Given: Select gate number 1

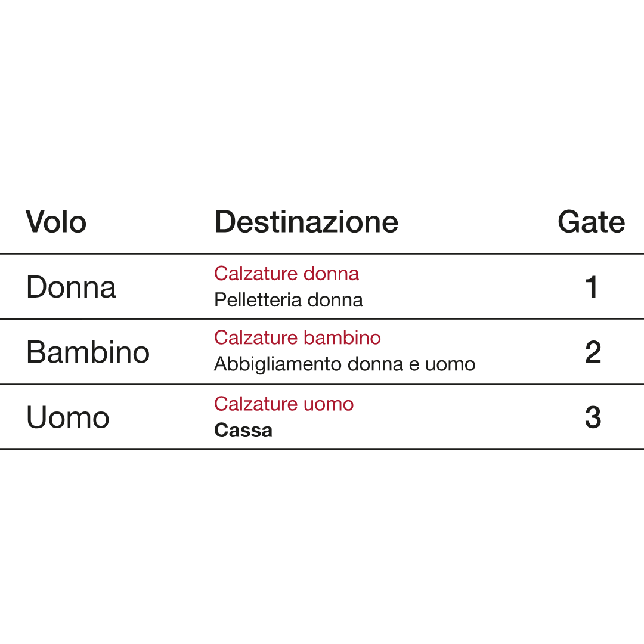Looking at the screenshot, I should 592,287.
